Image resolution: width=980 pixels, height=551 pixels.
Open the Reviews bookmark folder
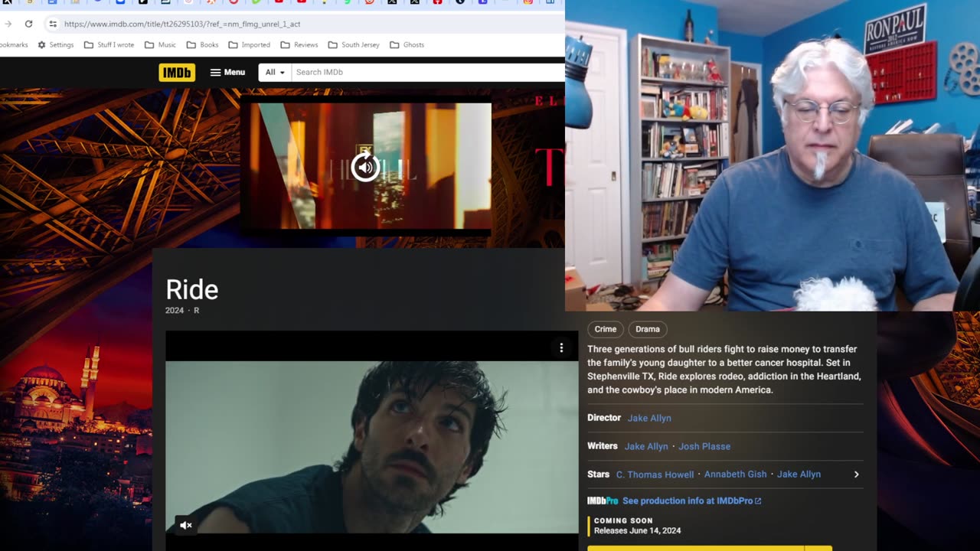[299, 44]
